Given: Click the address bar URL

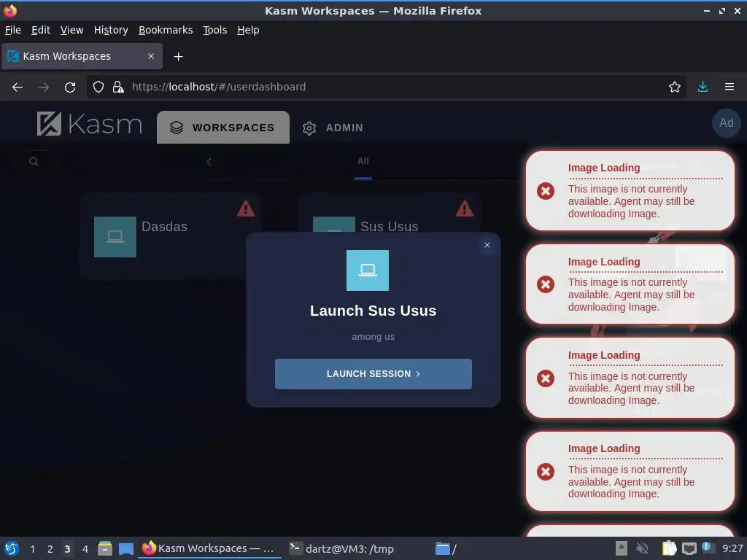Looking at the screenshot, I should [219, 87].
